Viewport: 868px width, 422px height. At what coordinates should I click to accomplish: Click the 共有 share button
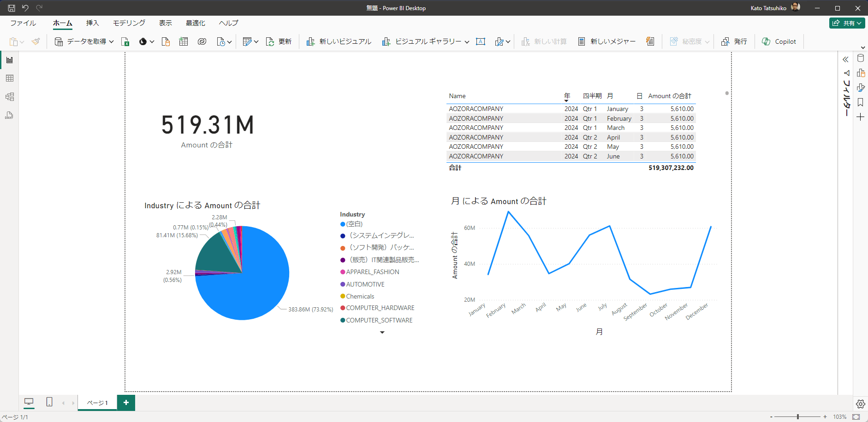[847, 23]
